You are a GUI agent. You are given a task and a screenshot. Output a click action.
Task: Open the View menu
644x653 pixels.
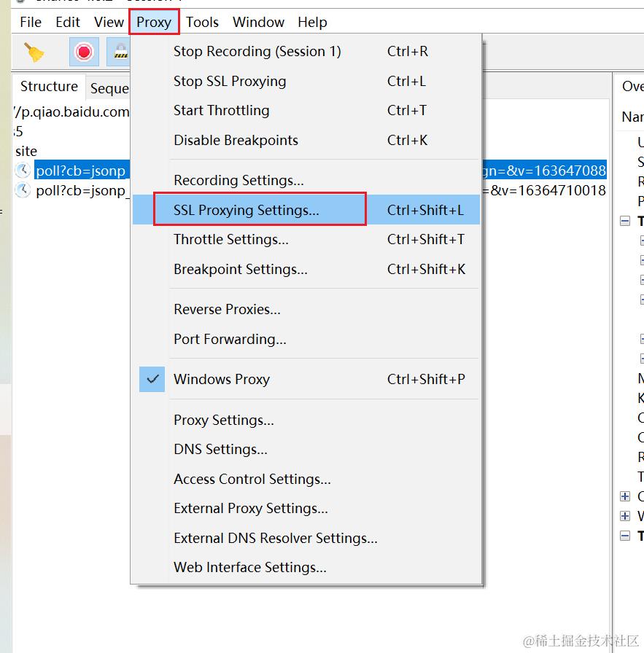109,22
